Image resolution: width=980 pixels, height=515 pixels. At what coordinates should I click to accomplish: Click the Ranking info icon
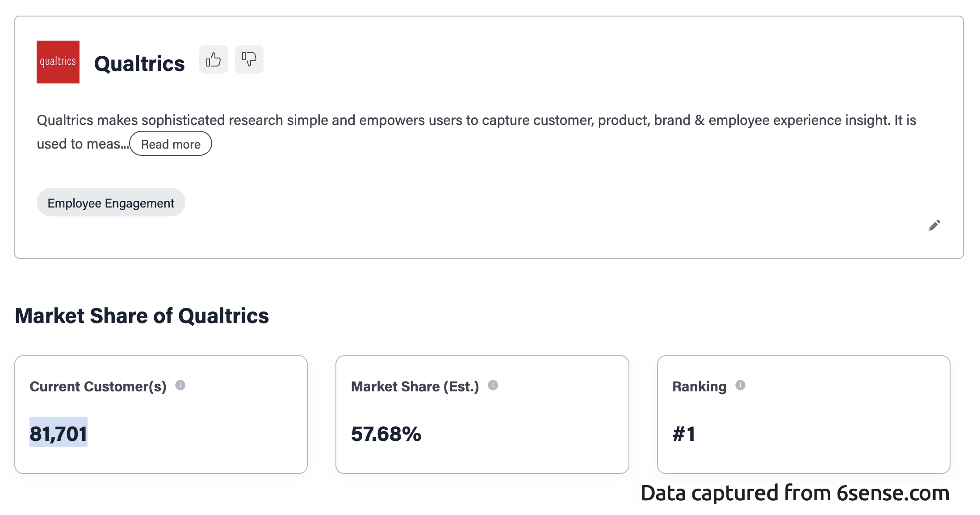pyautogui.click(x=740, y=385)
